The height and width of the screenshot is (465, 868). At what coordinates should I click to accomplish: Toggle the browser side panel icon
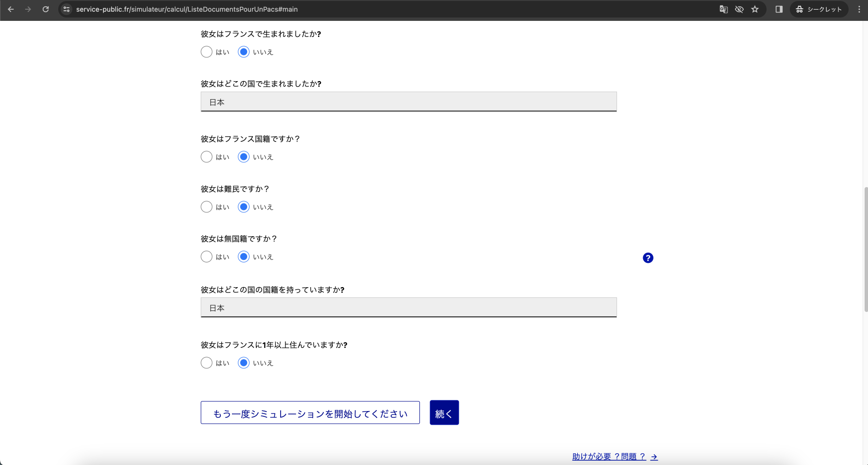tap(779, 9)
